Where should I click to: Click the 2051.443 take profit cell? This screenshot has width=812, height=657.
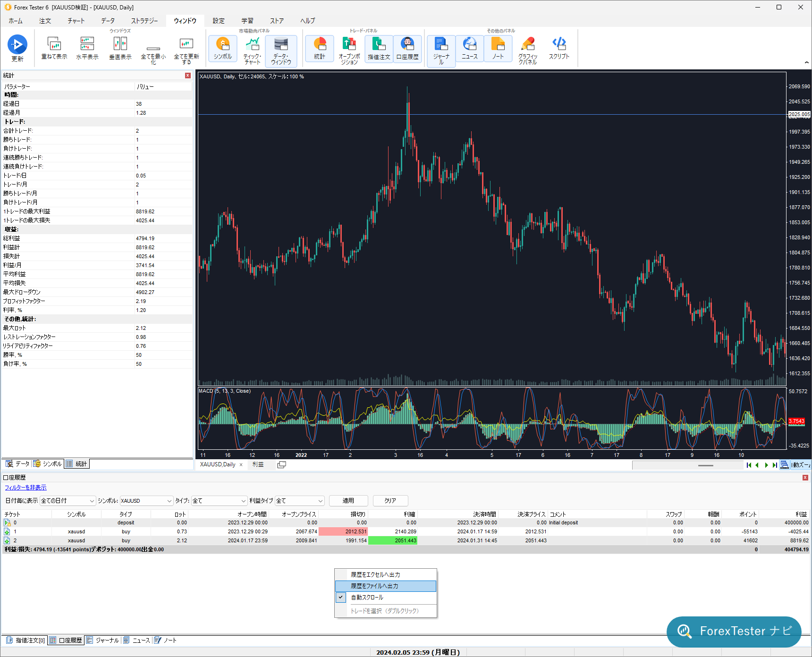pyautogui.click(x=393, y=540)
